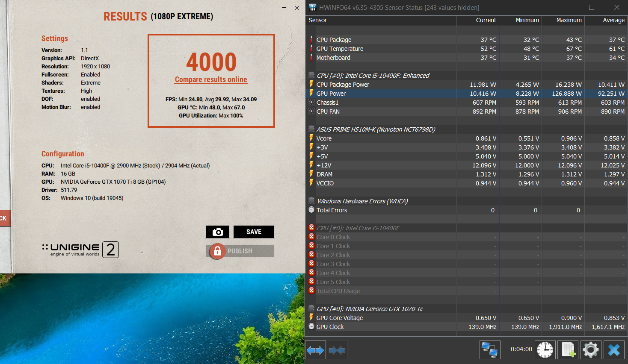Select the Core 5 Clock row label

pyautogui.click(x=333, y=282)
